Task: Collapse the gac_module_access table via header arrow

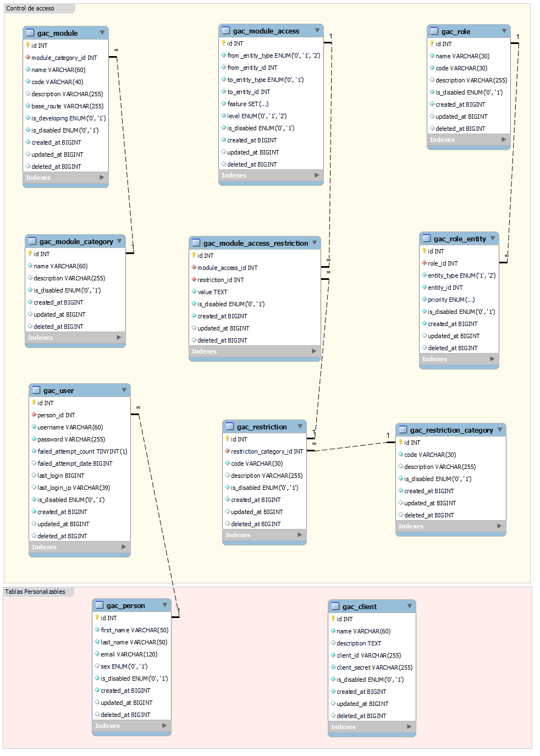Action: pos(317,31)
